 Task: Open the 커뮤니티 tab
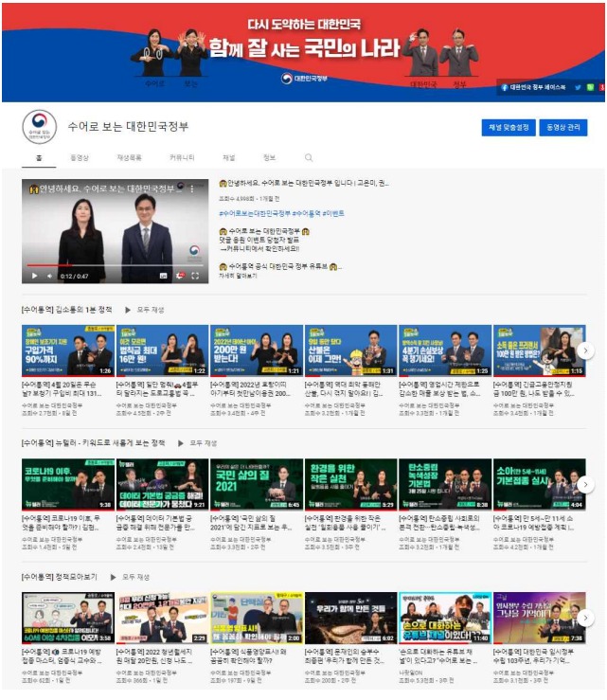182,157
